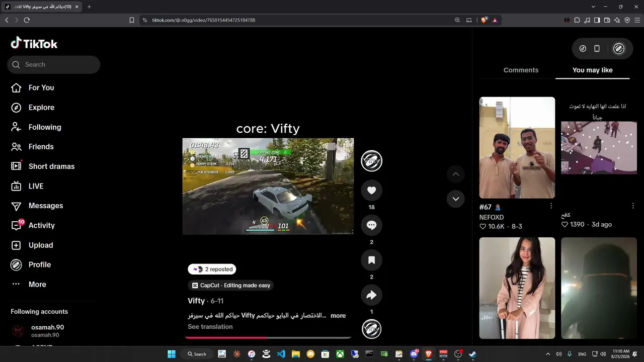Open taskbar clock showing 11:10 AM
644x362 pixels.
point(621,354)
